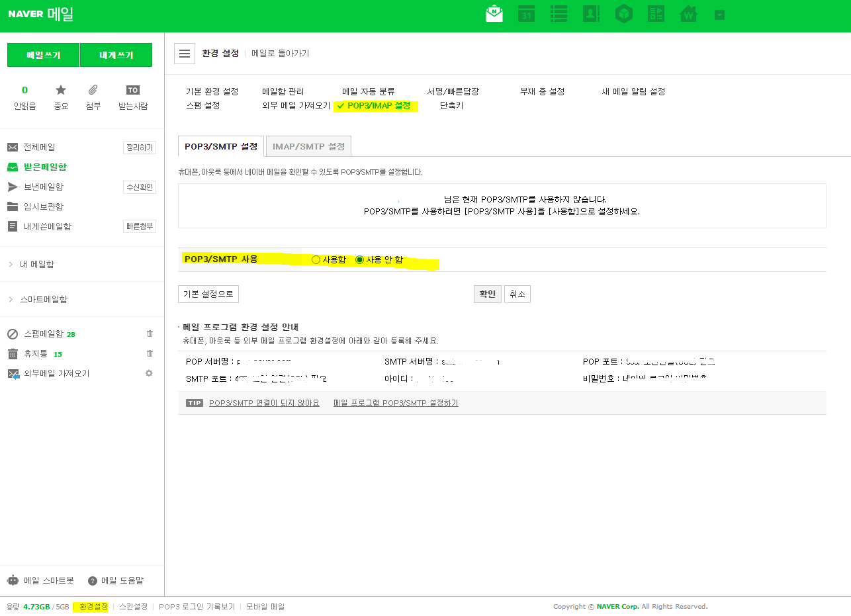Switch to POP3/SMTP 설정 tab
851x616 pixels.
pyautogui.click(x=221, y=146)
